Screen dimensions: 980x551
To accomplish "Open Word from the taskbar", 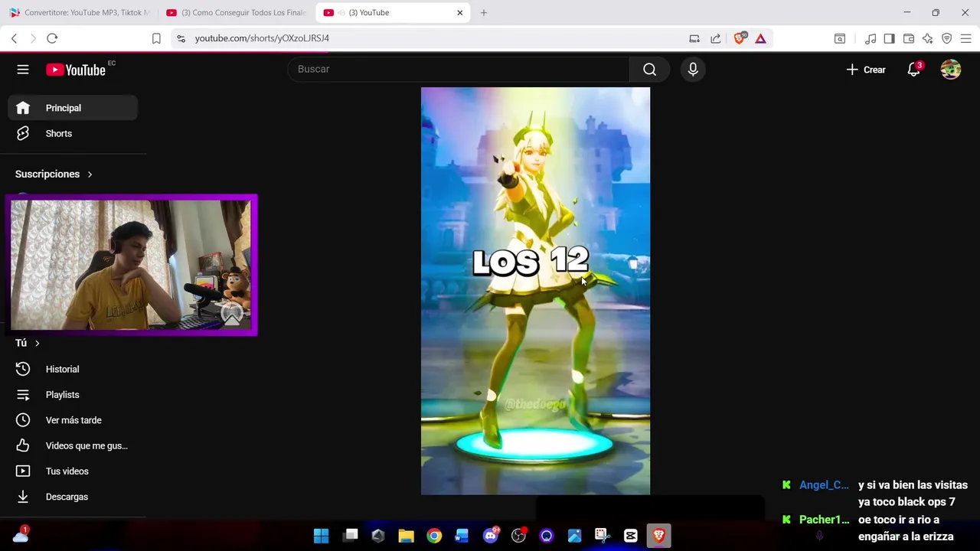I will (x=462, y=536).
